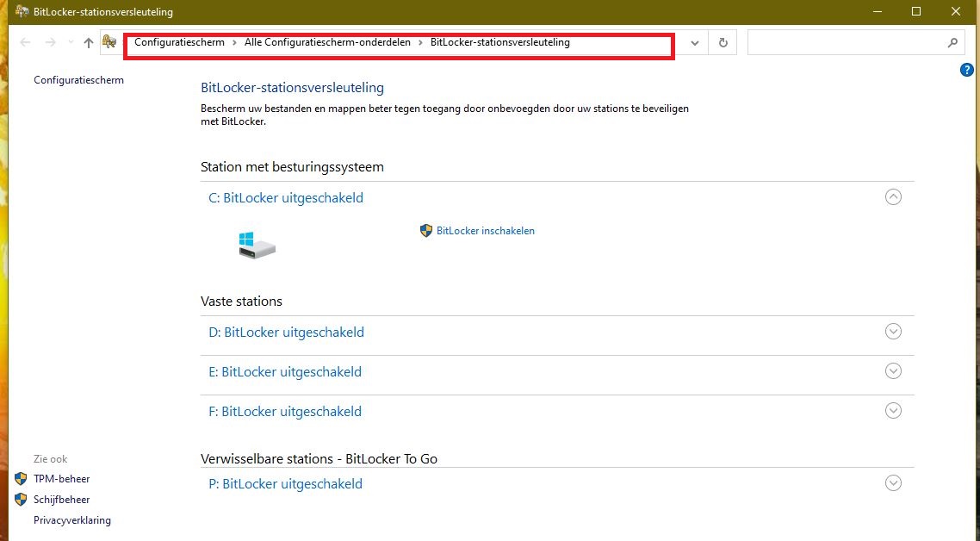Click the Back navigation arrow
This screenshot has height=541, width=980.
click(25, 42)
